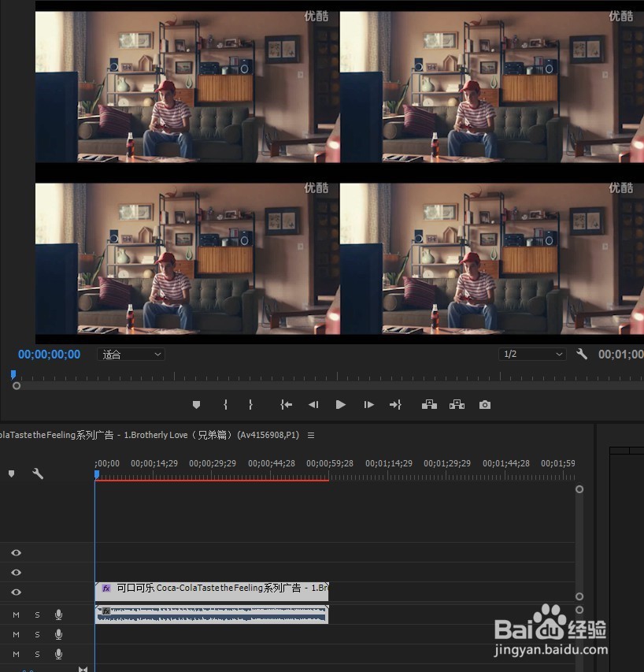Step forward one frame
Viewport: 644px width, 672px height.
point(368,405)
